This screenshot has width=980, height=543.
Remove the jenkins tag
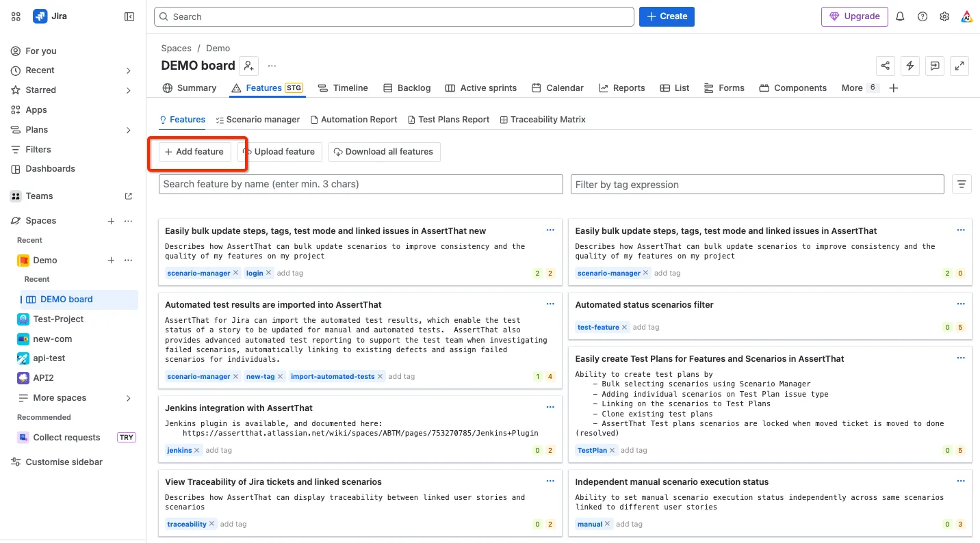197,450
